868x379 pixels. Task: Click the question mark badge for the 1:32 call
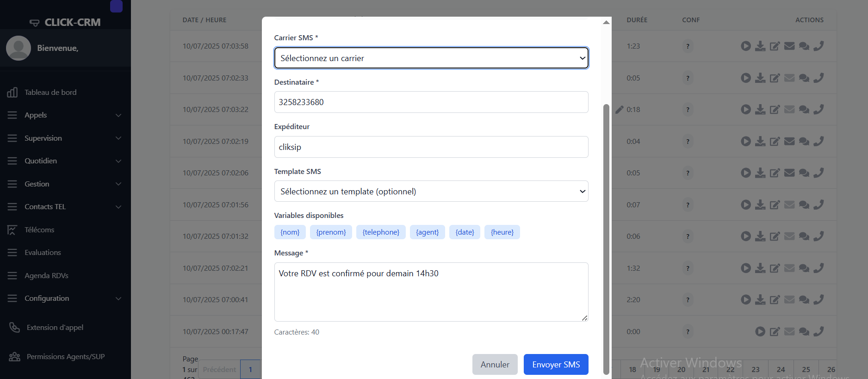pyautogui.click(x=688, y=268)
